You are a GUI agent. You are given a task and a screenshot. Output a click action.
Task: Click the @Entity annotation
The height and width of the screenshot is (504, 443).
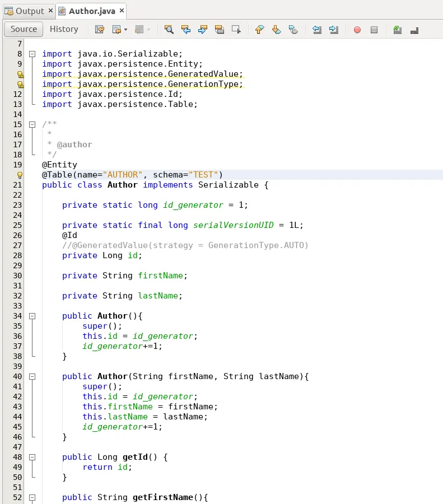pos(59,165)
